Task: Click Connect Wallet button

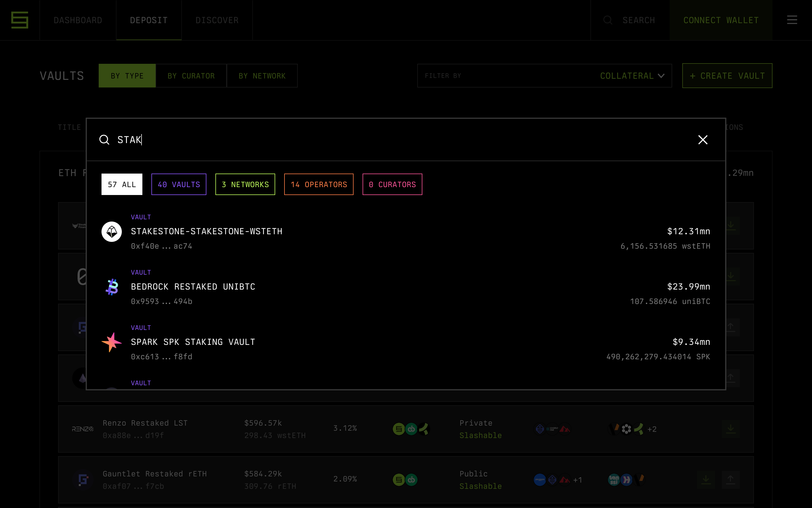Action: (721, 20)
